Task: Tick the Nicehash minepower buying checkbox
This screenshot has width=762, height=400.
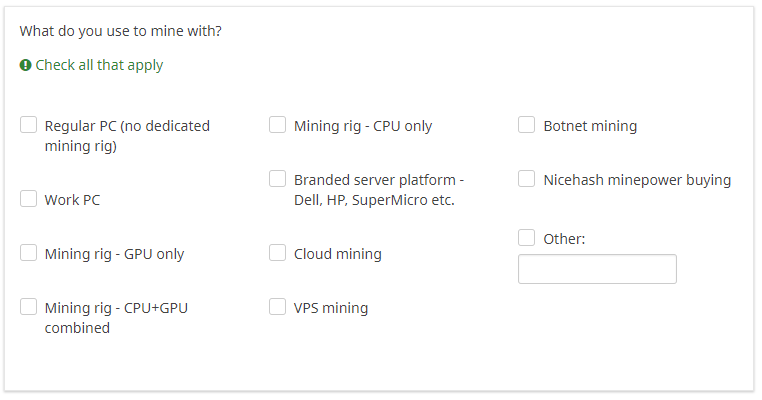Action: [526, 180]
